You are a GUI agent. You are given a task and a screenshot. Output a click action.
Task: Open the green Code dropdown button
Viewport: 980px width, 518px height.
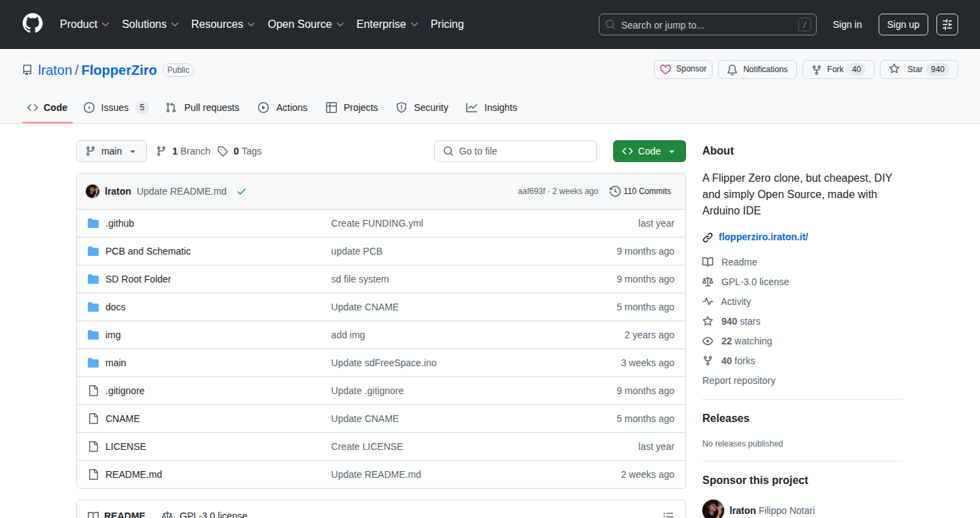(649, 151)
